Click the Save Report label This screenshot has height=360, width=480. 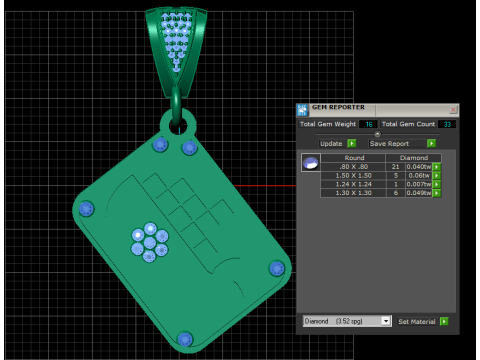click(x=389, y=144)
